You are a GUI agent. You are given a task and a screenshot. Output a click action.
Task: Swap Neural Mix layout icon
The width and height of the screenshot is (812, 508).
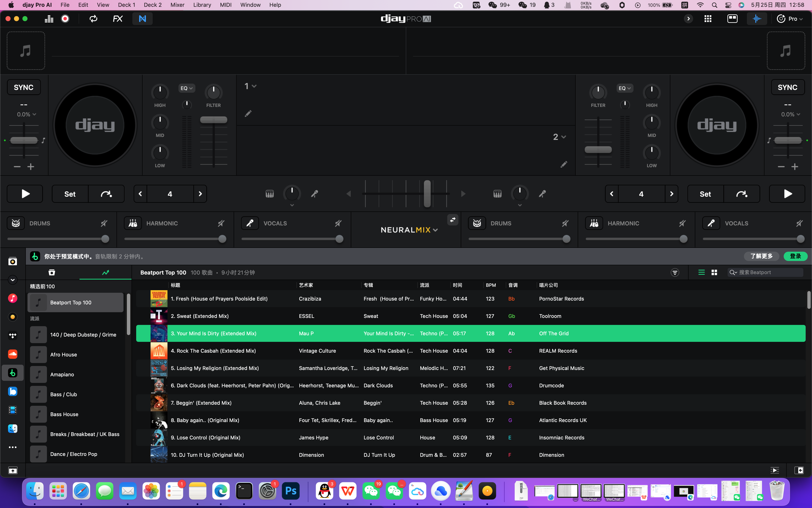[x=453, y=220]
